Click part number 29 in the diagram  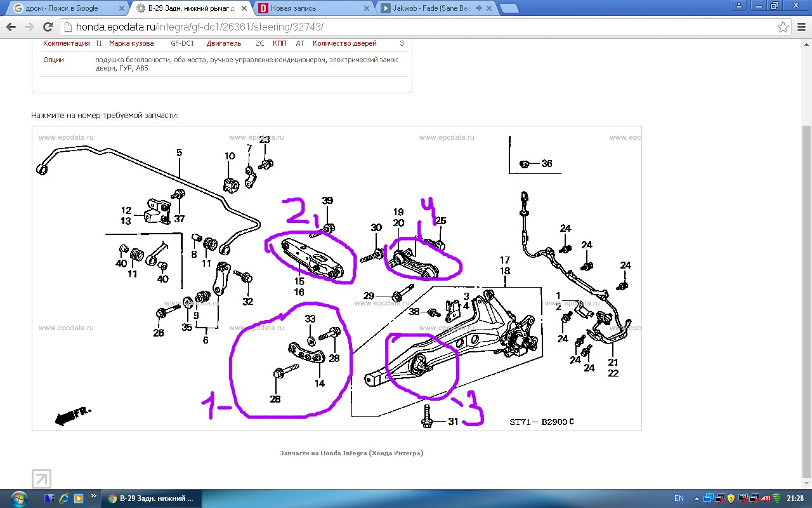[x=369, y=296]
